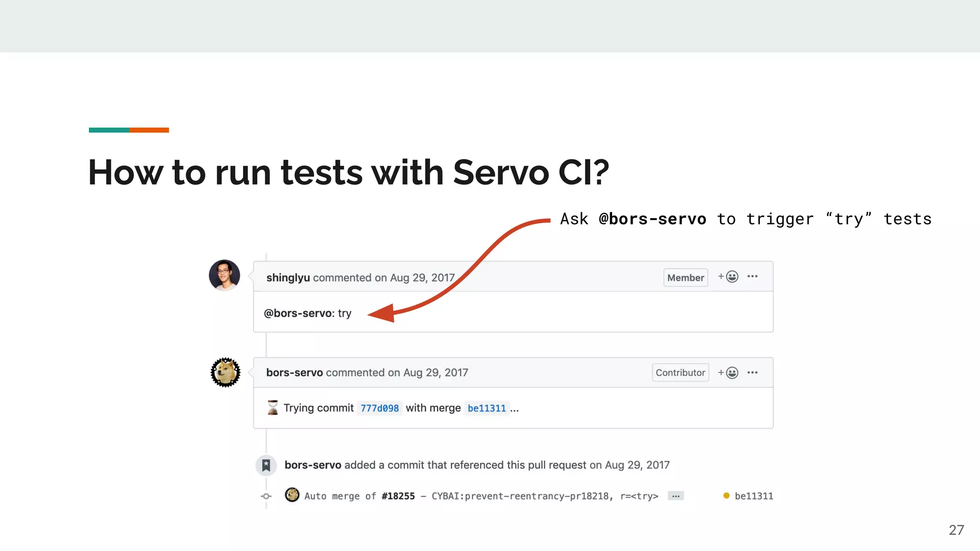This screenshot has width=980, height=551.
Task: Click the Contributor badge
Action: (680, 373)
